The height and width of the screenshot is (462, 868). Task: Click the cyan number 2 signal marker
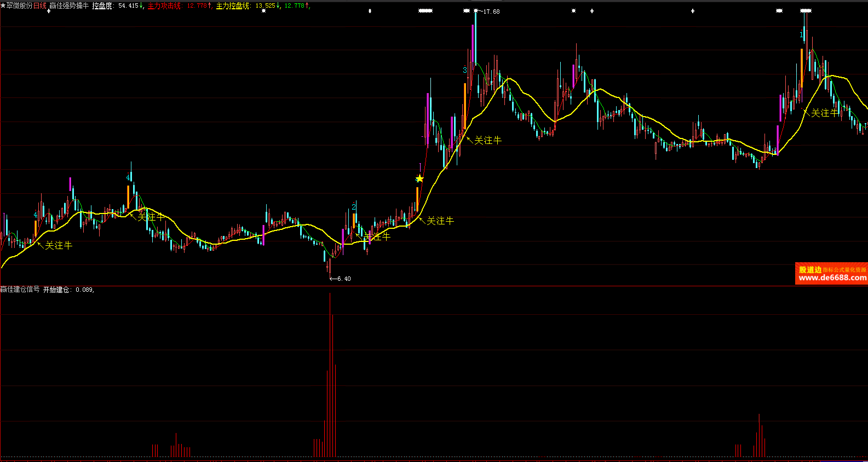click(354, 206)
